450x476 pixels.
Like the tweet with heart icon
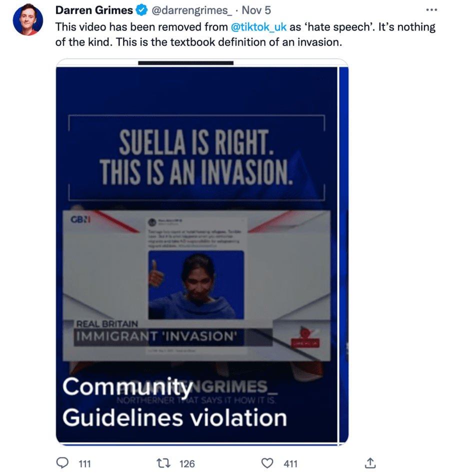click(x=267, y=463)
